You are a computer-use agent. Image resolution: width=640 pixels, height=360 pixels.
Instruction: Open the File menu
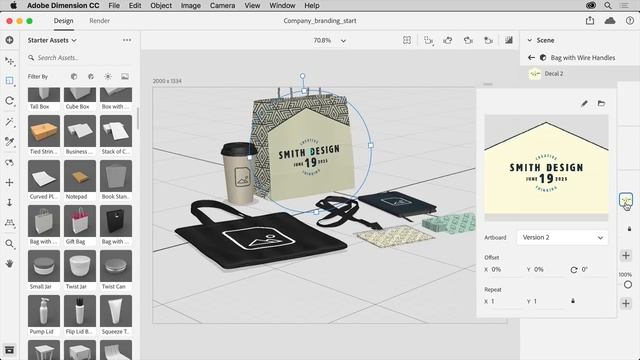pyautogui.click(x=114, y=5)
